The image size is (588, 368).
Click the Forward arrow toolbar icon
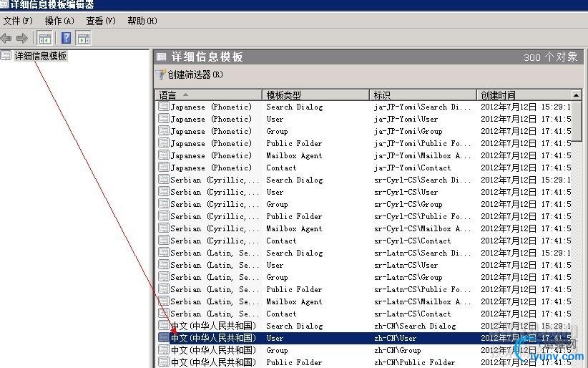pyautogui.click(x=22, y=38)
